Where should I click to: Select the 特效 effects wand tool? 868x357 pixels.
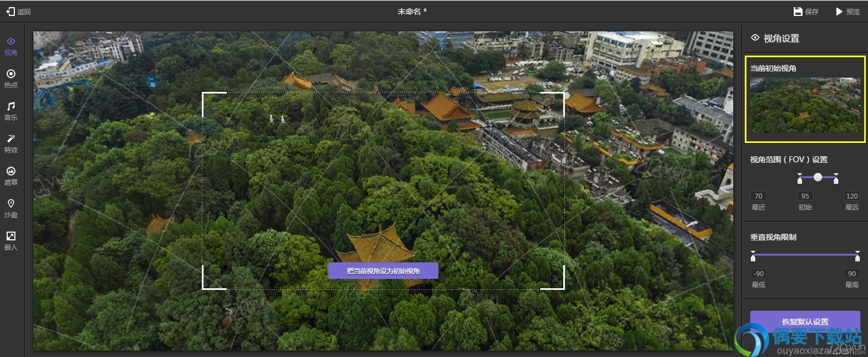point(11,144)
